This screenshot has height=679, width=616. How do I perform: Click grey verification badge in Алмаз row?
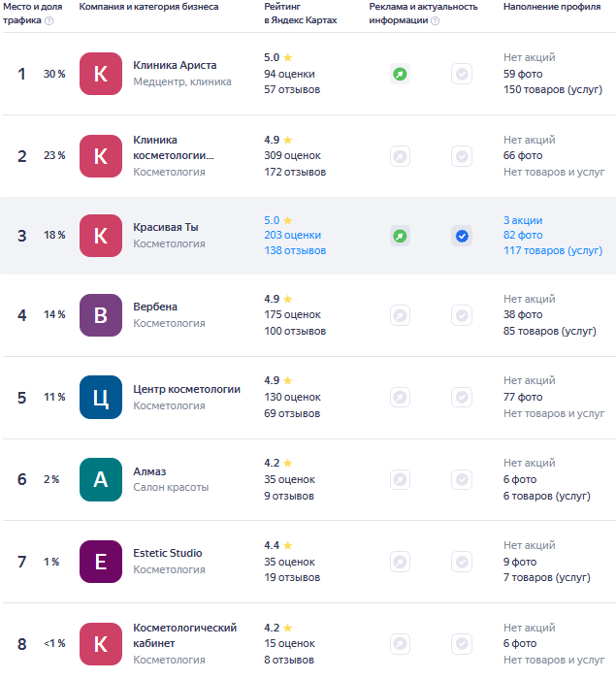[462, 479]
